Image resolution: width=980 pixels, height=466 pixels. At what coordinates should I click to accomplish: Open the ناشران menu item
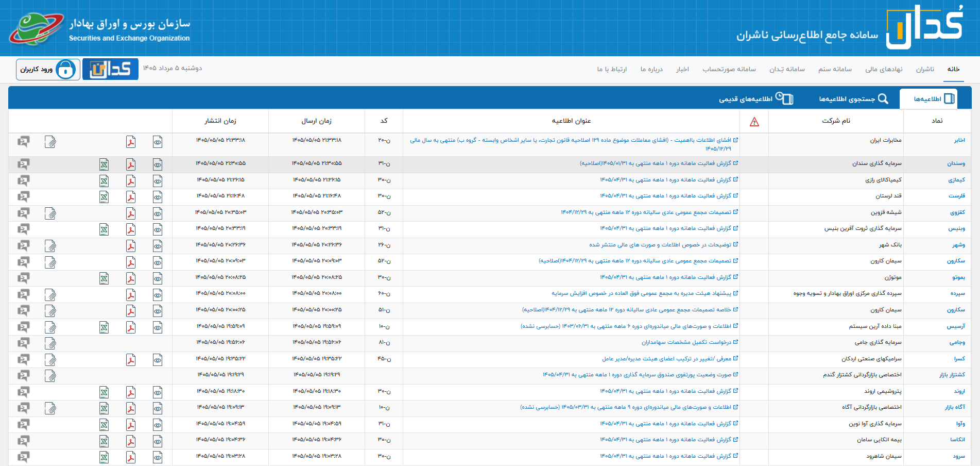[925, 69]
